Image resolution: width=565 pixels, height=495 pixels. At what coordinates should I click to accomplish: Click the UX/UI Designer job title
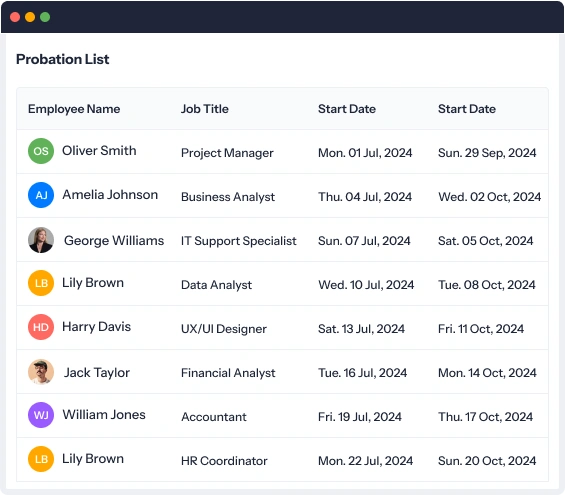point(224,329)
